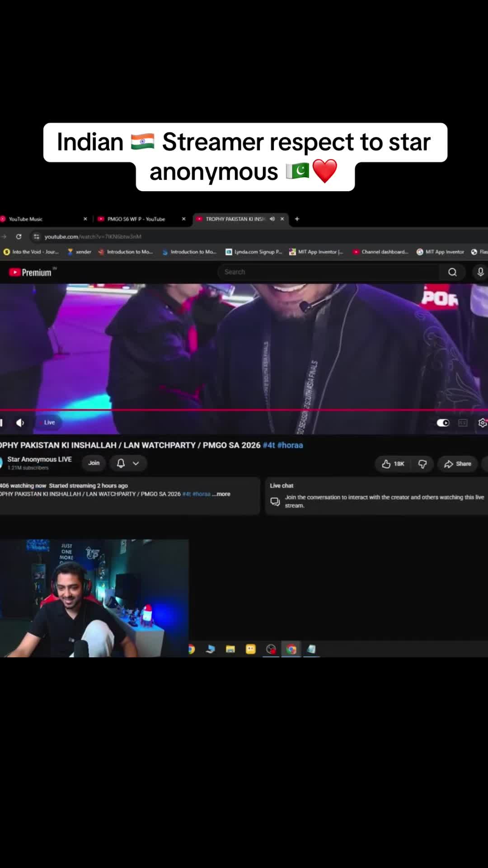Click the #horaa hashtag in the video title

[290, 445]
